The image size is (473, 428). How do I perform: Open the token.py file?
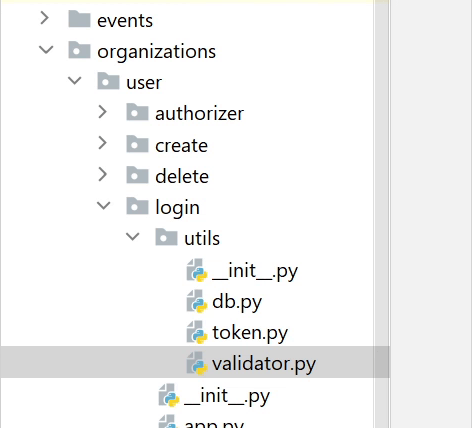pyautogui.click(x=250, y=333)
